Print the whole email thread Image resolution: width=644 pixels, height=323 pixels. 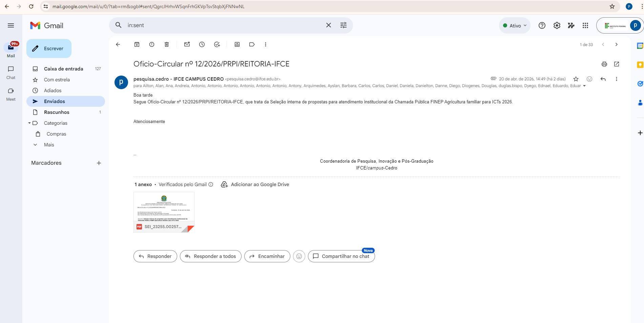[604, 64]
